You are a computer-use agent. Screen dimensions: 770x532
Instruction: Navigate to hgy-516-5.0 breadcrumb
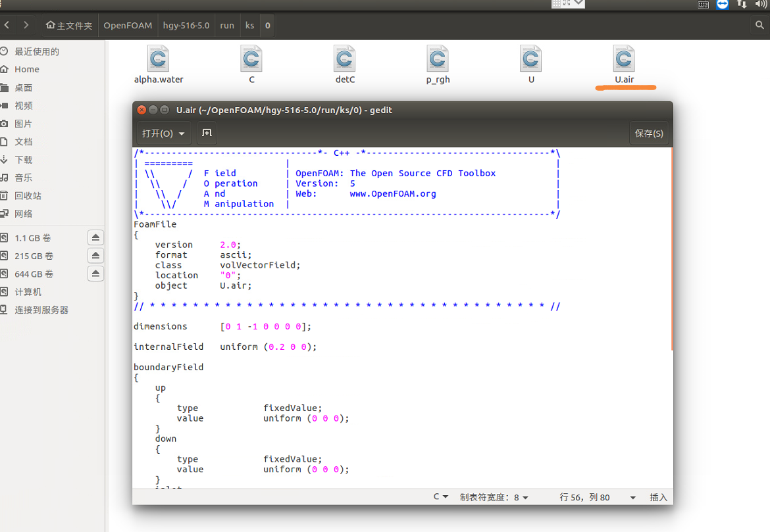tap(186, 26)
